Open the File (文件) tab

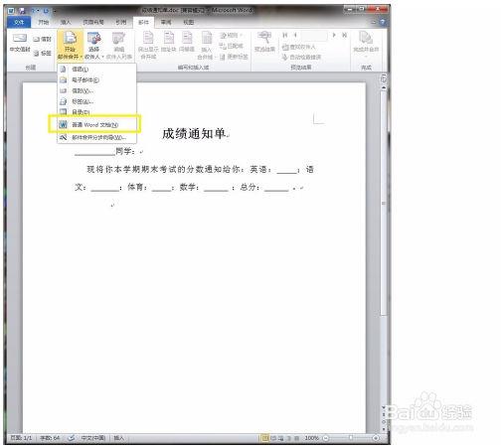pyautogui.click(x=19, y=22)
